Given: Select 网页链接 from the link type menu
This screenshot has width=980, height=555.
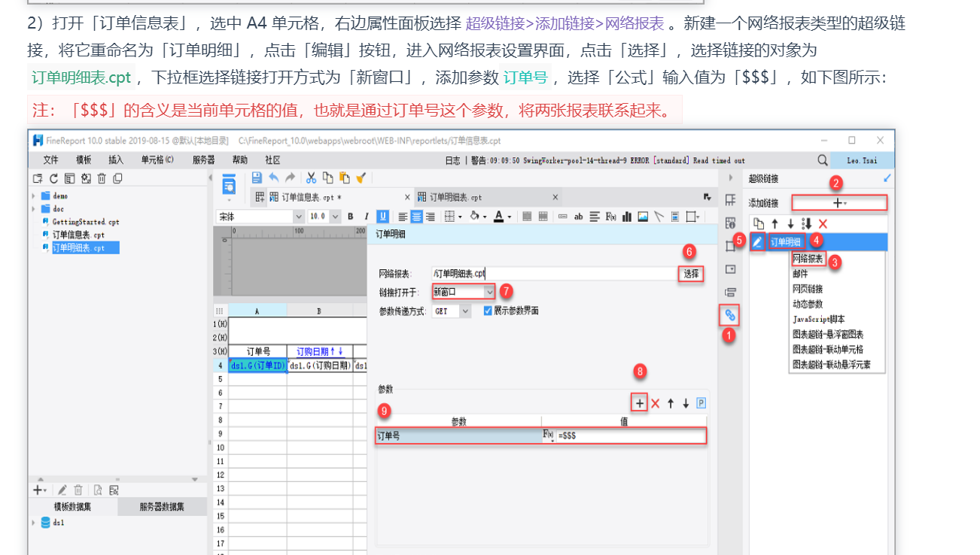Looking at the screenshot, I should 808,289.
